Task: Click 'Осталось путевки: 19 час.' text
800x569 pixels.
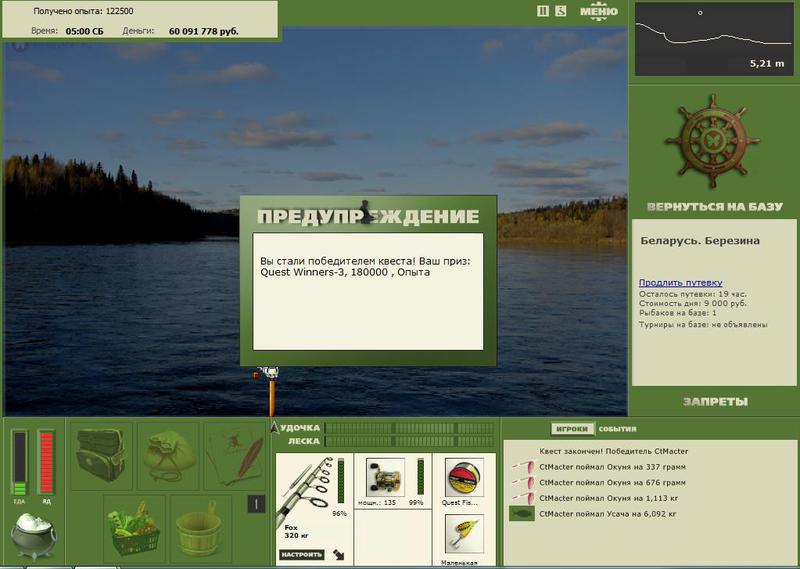Action: coord(692,294)
